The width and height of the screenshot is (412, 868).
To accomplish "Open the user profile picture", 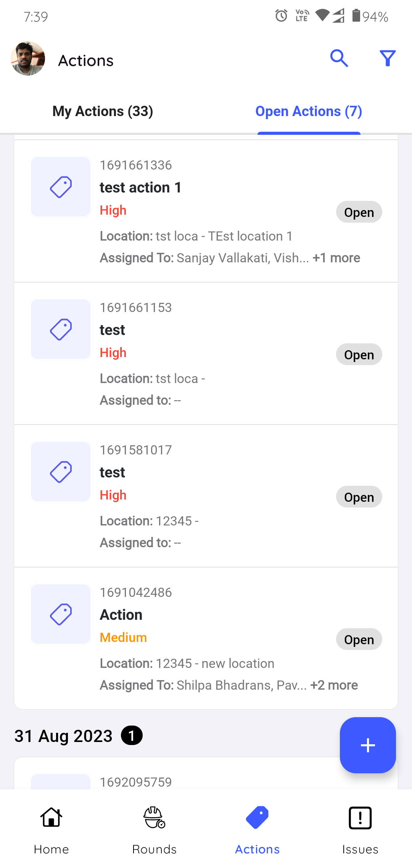I will (28, 59).
